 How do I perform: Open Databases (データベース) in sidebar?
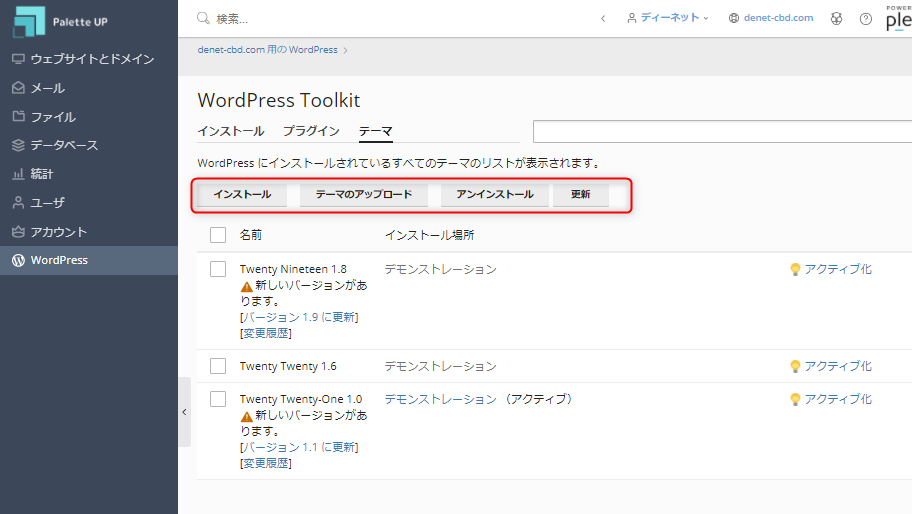pos(89,145)
